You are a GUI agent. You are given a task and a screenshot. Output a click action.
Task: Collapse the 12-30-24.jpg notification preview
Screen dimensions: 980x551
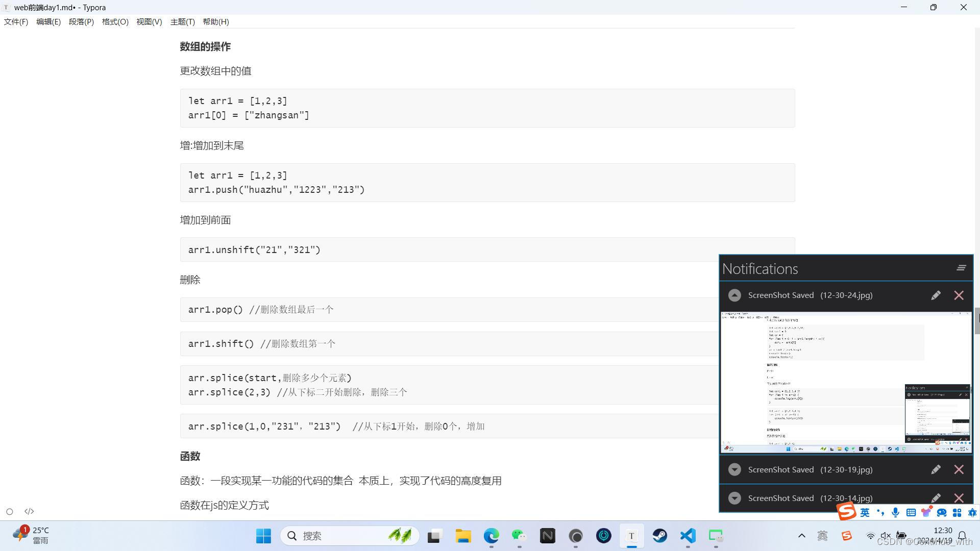click(734, 295)
